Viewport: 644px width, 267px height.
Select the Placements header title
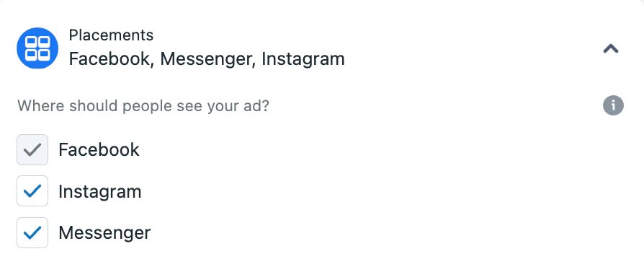(111, 35)
